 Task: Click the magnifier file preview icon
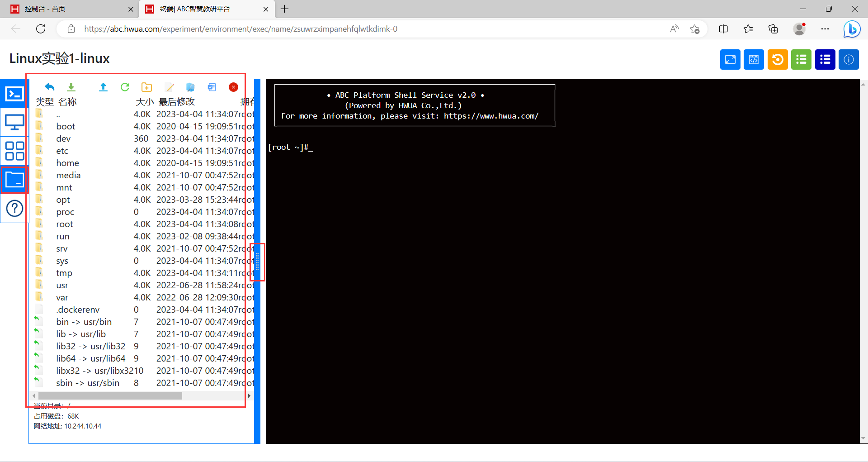pos(190,87)
